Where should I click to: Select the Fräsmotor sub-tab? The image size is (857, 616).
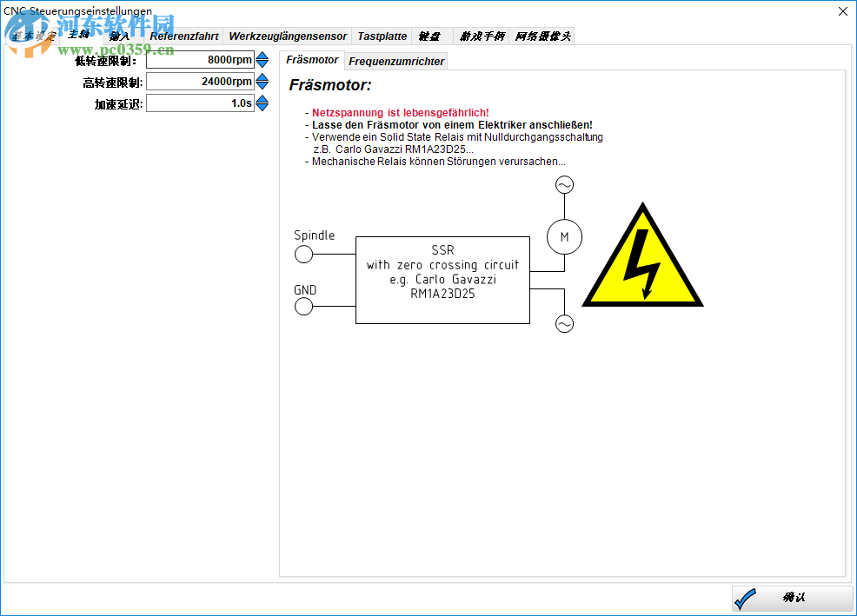click(x=312, y=60)
